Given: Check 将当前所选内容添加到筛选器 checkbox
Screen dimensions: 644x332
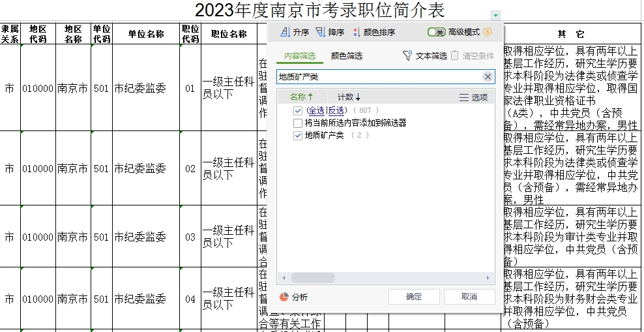Looking at the screenshot, I should [x=298, y=123].
